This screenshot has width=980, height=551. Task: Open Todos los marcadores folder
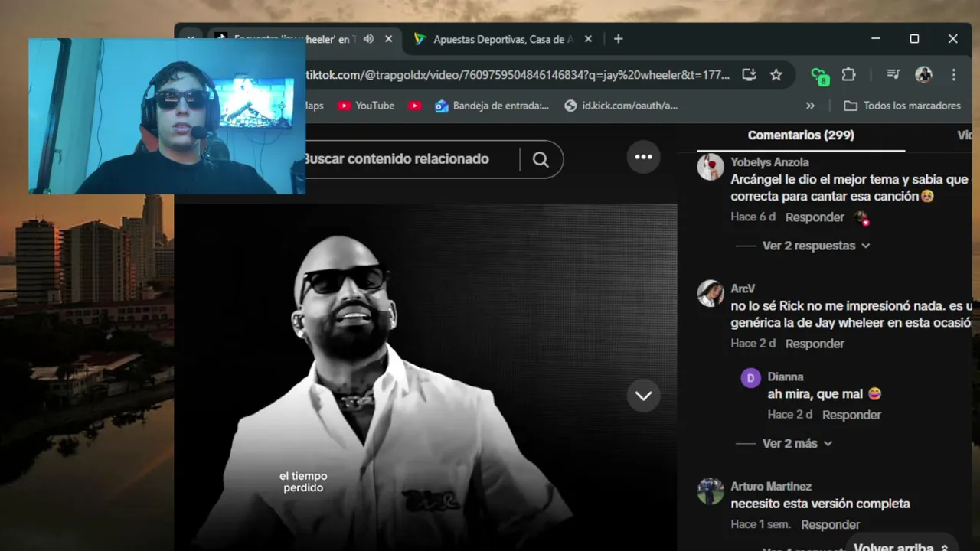click(902, 106)
